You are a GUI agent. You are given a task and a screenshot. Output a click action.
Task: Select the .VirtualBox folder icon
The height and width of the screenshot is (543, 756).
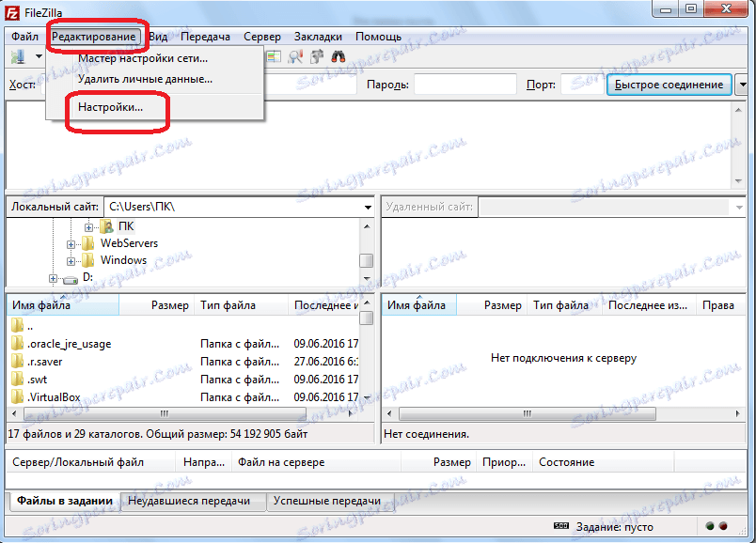pyautogui.click(x=17, y=397)
